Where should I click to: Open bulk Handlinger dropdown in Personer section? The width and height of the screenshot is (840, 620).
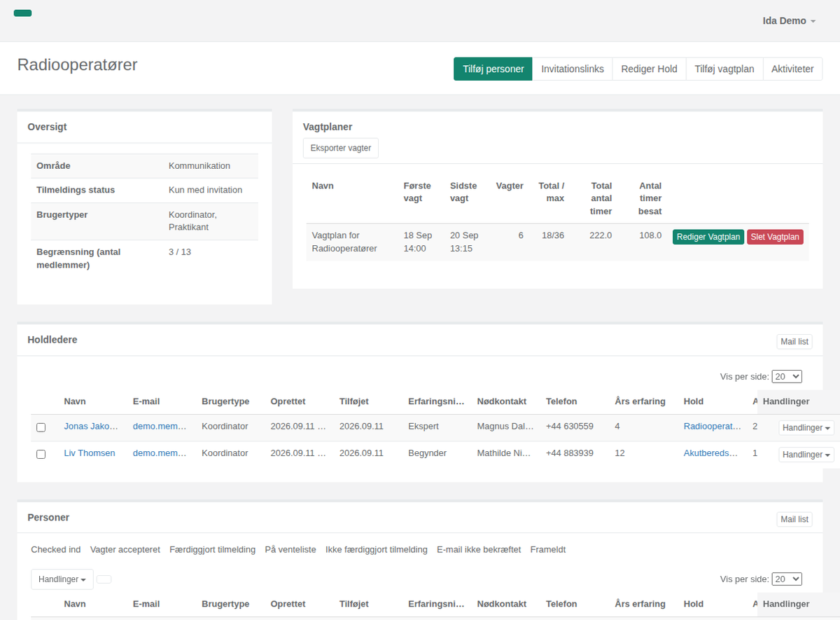(x=62, y=579)
